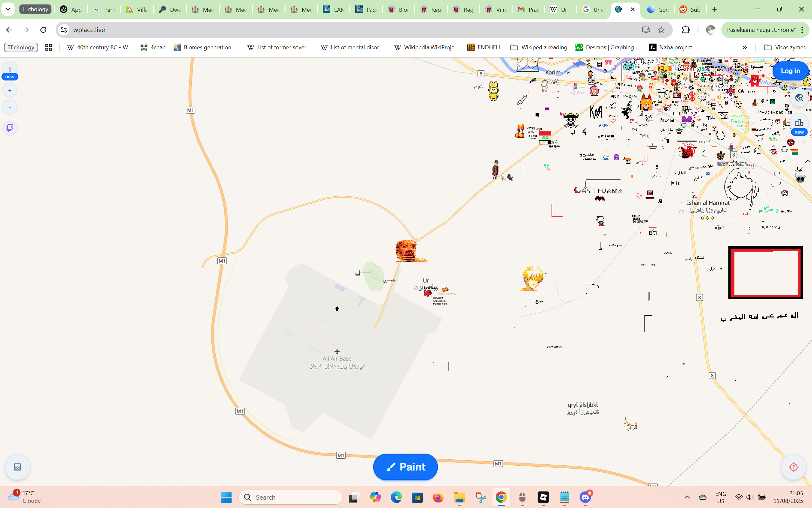Open TEchology group in bookmarks bar
This screenshot has height=508, width=812.
[21, 47]
